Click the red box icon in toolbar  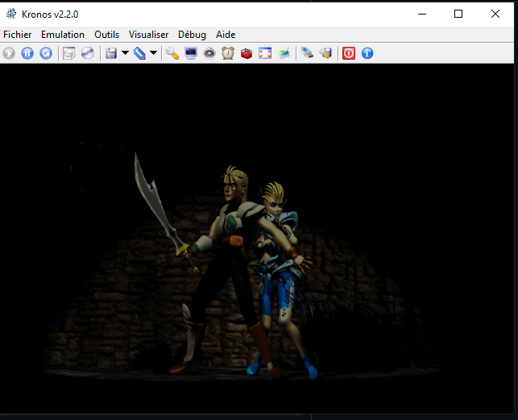[247, 53]
